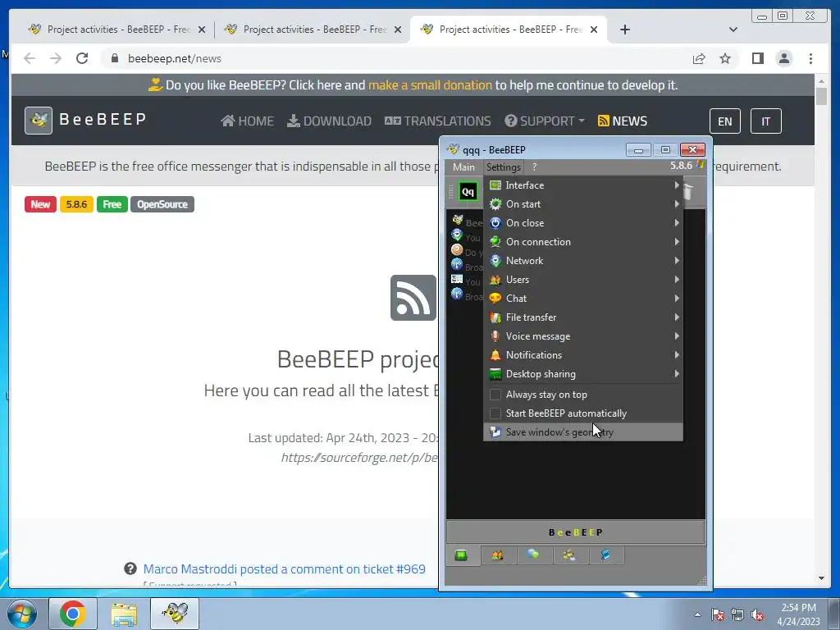Open Chrome tab search chevron

[733, 30]
